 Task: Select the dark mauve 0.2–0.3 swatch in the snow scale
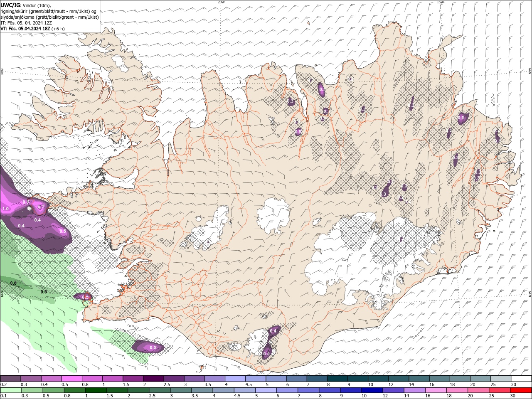tap(10, 379)
